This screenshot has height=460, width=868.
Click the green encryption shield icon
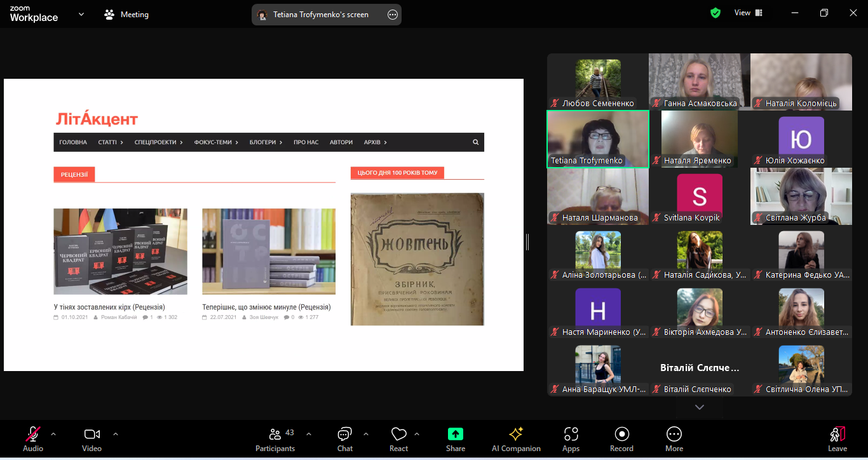715,13
